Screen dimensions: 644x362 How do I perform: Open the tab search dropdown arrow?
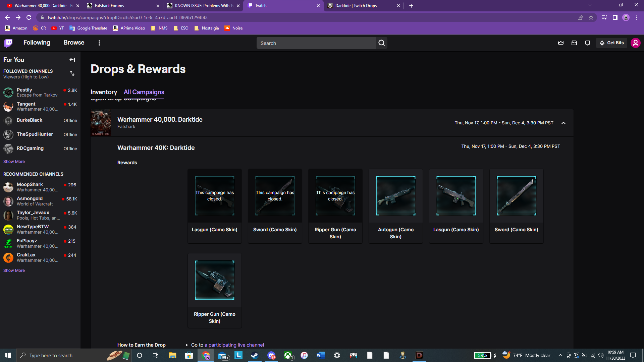pos(590,5)
